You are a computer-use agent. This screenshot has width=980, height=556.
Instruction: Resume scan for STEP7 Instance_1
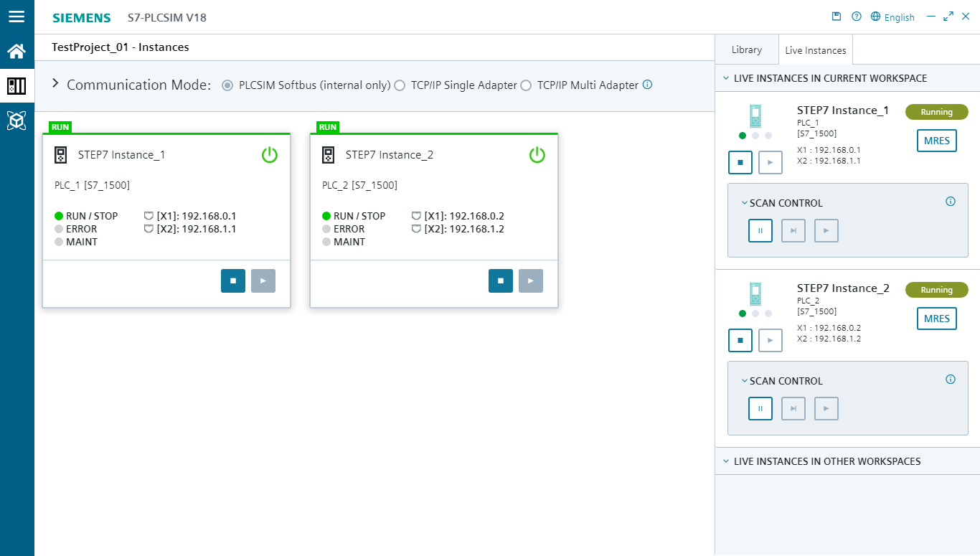tap(826, 230)
